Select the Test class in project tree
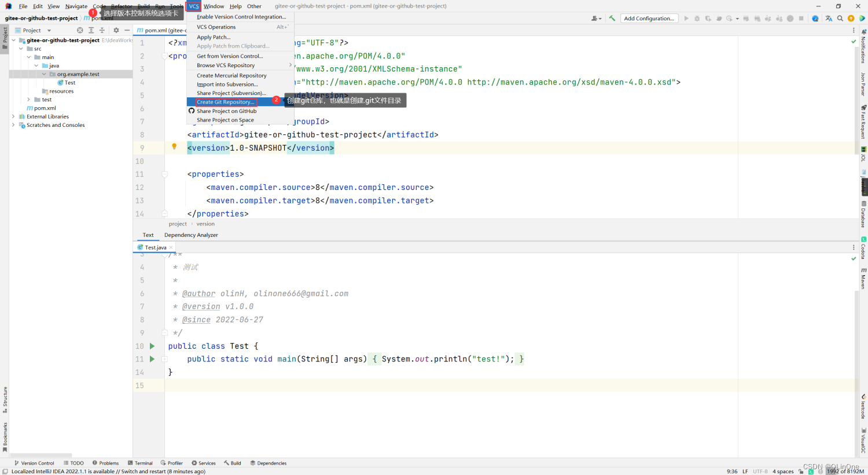868x475 pixels. click(x=67, y=83)
